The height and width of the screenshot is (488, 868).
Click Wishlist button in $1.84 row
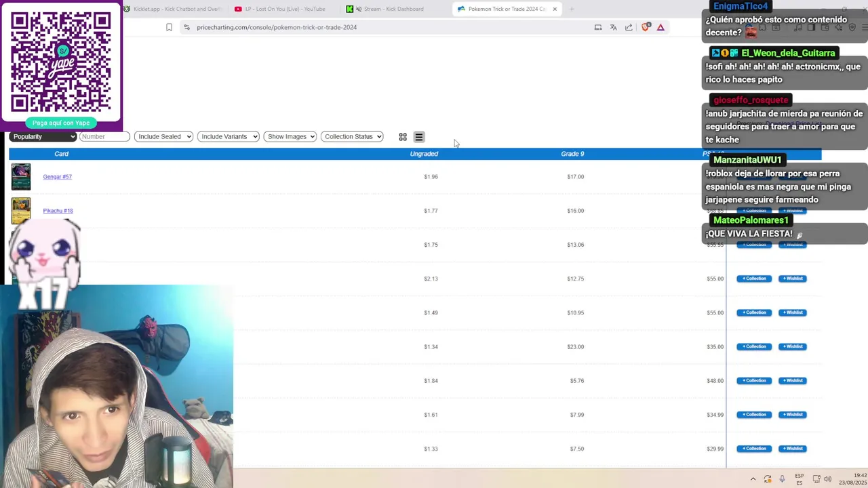pyautogui.click(x=792, y=380)
